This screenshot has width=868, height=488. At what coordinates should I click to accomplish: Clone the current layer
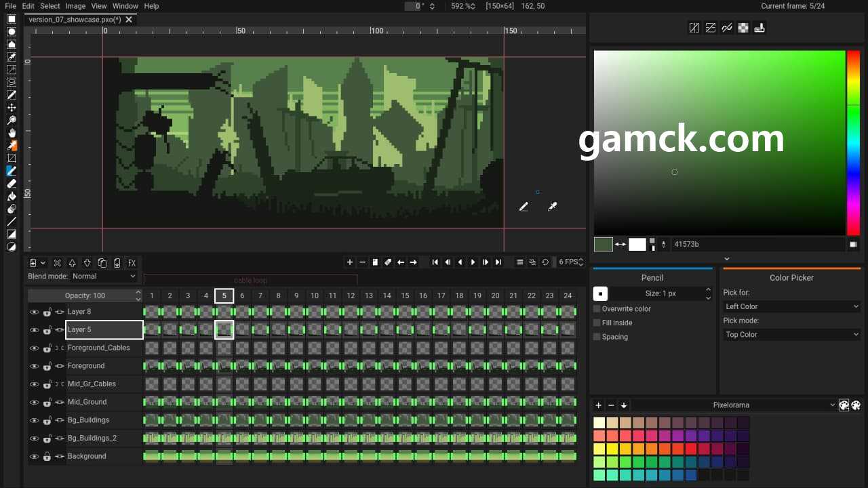pyautogui.click(x=102, y=263)
